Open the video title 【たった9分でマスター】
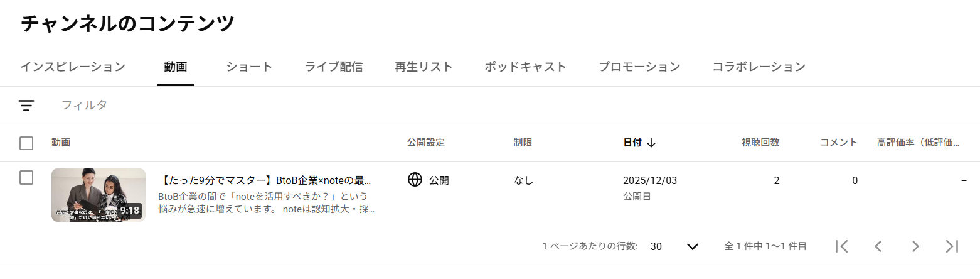 [x=267, y=181]
